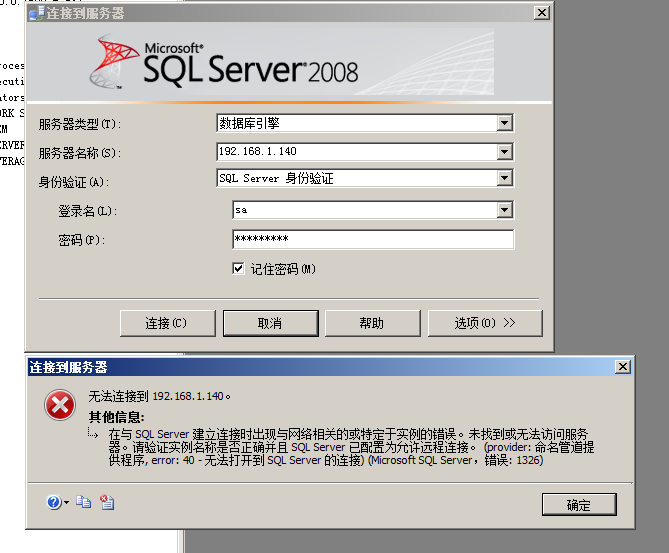Click the 取消 button

click(x=271, y=323)
